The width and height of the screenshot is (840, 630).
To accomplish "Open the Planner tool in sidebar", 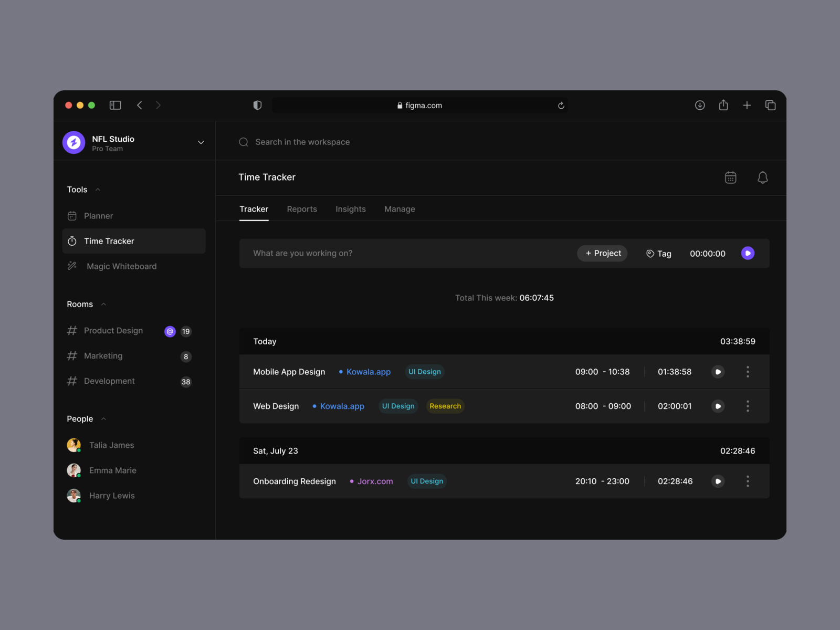I will click(98, 216).
